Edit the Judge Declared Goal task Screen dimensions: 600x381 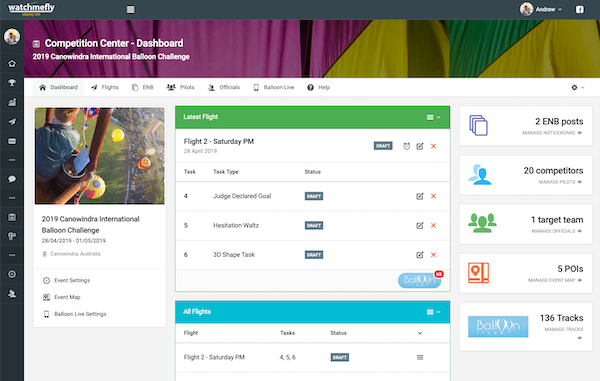coord(420,196)
